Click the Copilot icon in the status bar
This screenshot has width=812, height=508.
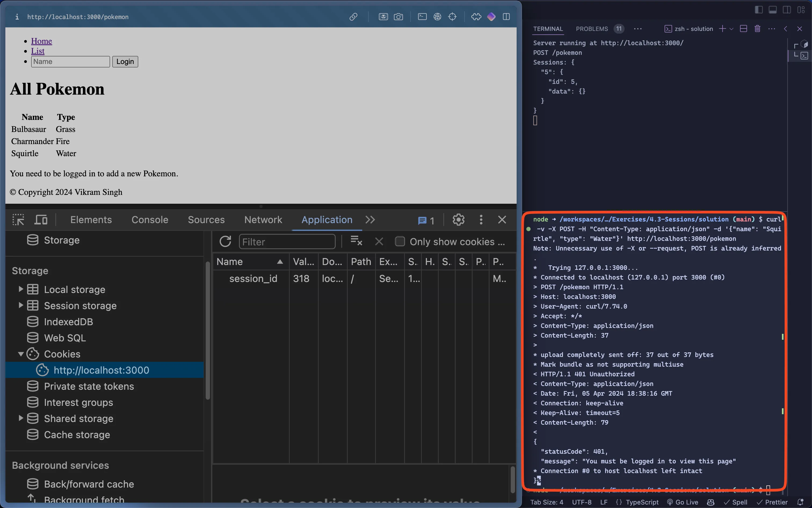pyautogui.click(x=710, y=502)
